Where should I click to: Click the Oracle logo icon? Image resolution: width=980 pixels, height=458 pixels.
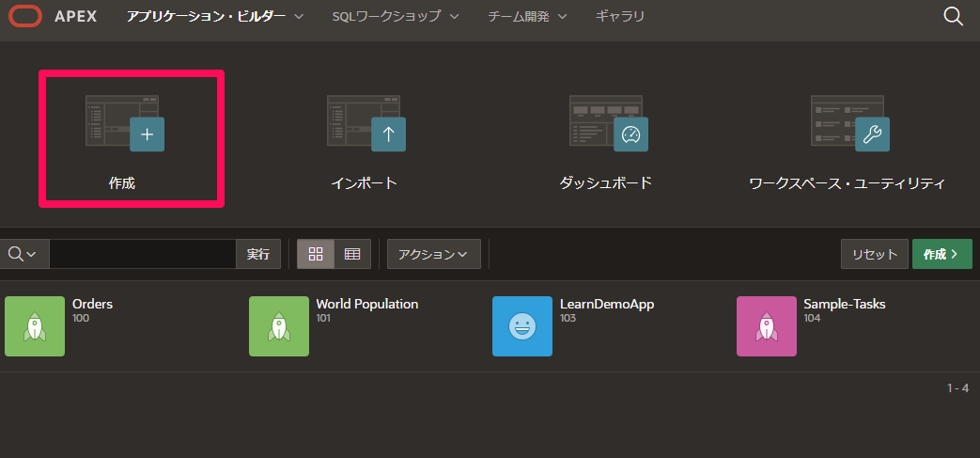(25, 16)
